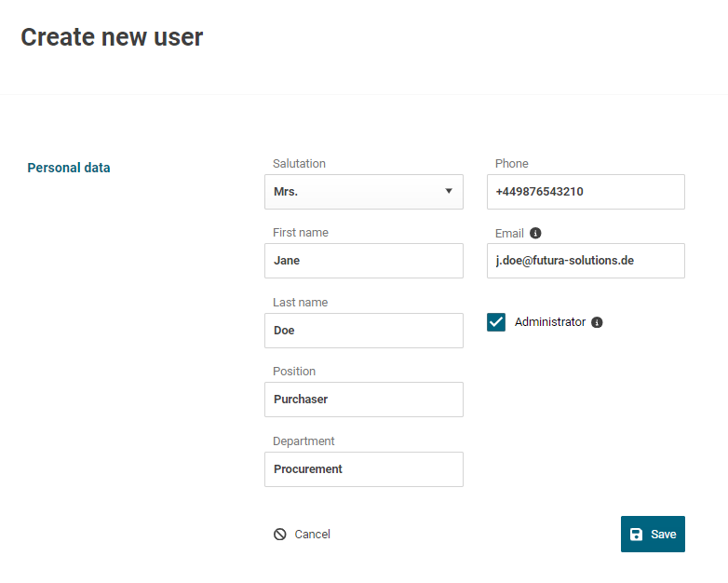Image resolution: width=728 pixels, height=583 pixels.
Task: Save the new user
Action: coord(653,535)
